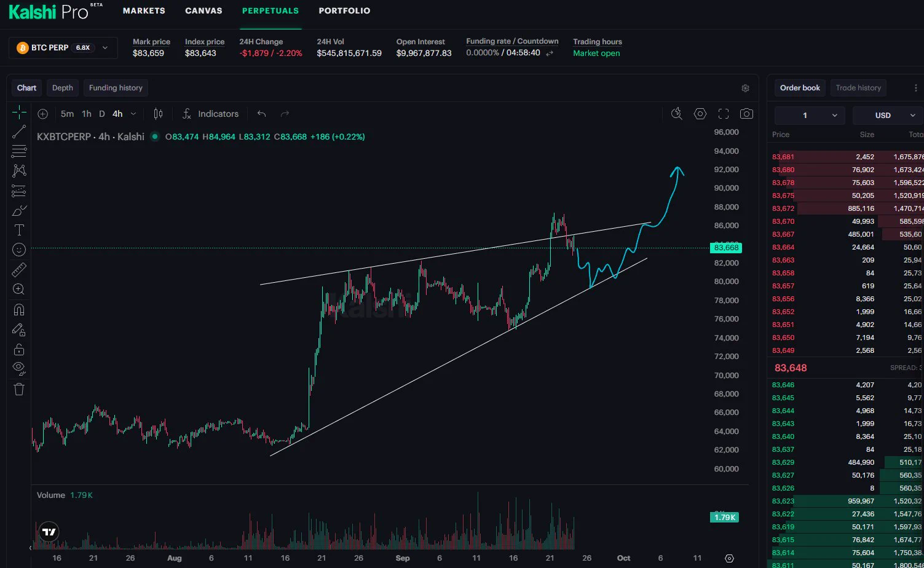Open the order book more options menu

click(915, 88)
